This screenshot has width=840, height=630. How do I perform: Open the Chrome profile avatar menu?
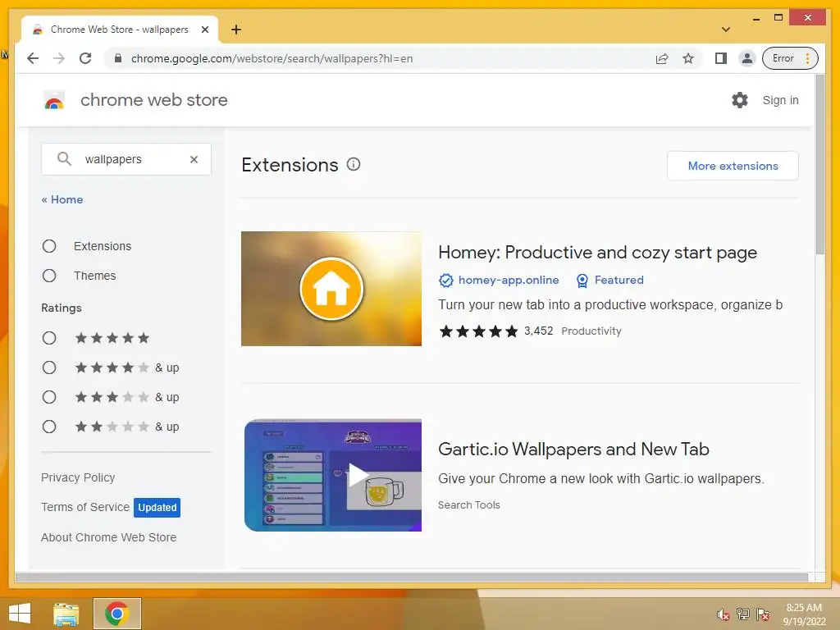(746, 58)
